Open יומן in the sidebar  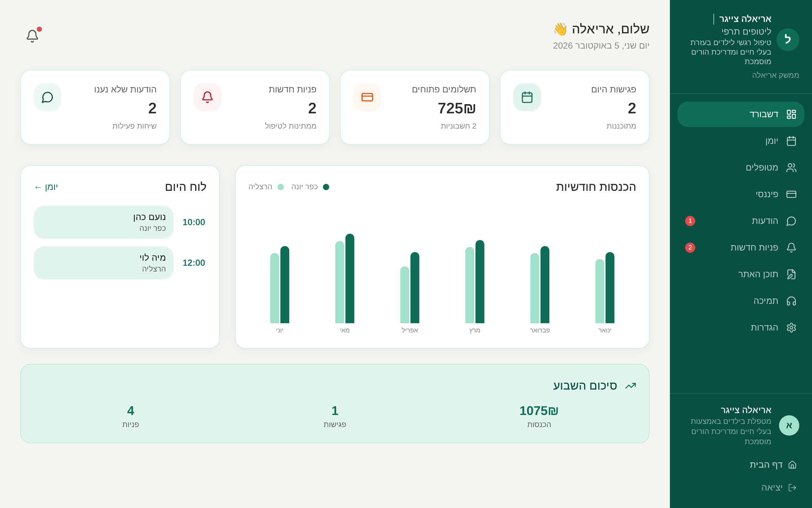click(x=741, y=141)
